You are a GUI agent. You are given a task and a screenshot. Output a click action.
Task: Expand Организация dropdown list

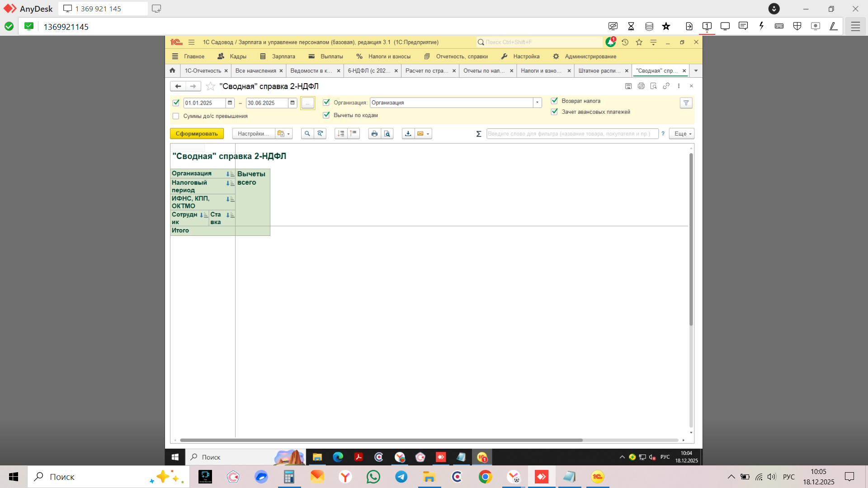[x=537, y=103]
